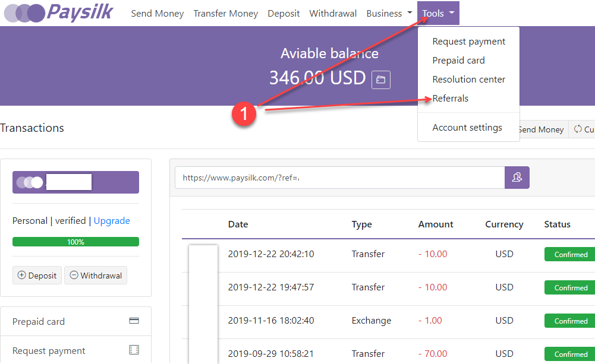Click the Send Money button near Transactions
Screen dimensions: 595x364
click(x=543, y=129)
